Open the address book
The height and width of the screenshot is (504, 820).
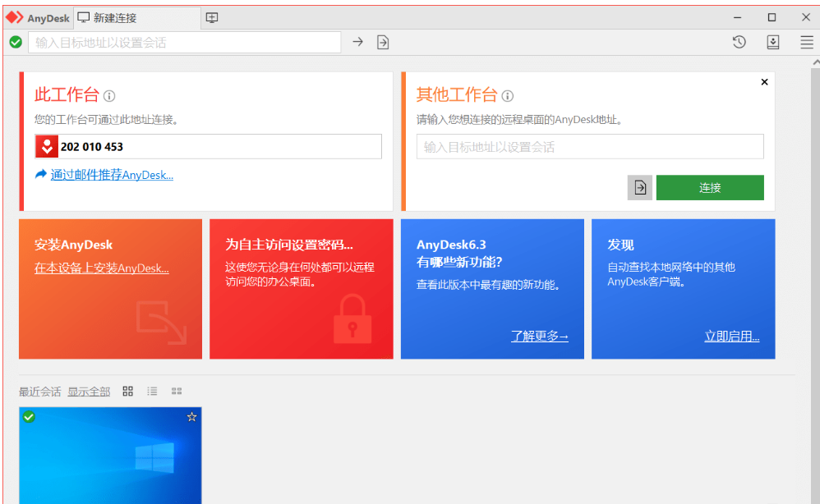click(772, 42)
